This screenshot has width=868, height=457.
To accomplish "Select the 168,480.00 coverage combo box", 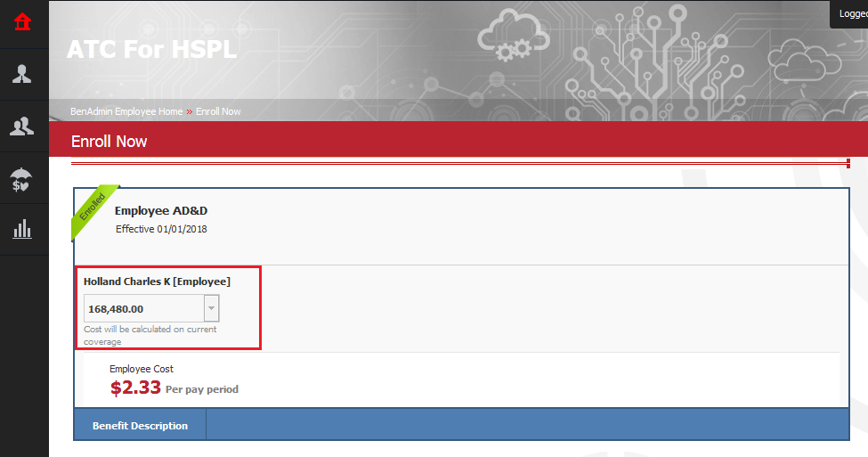I will coord(144,309).
